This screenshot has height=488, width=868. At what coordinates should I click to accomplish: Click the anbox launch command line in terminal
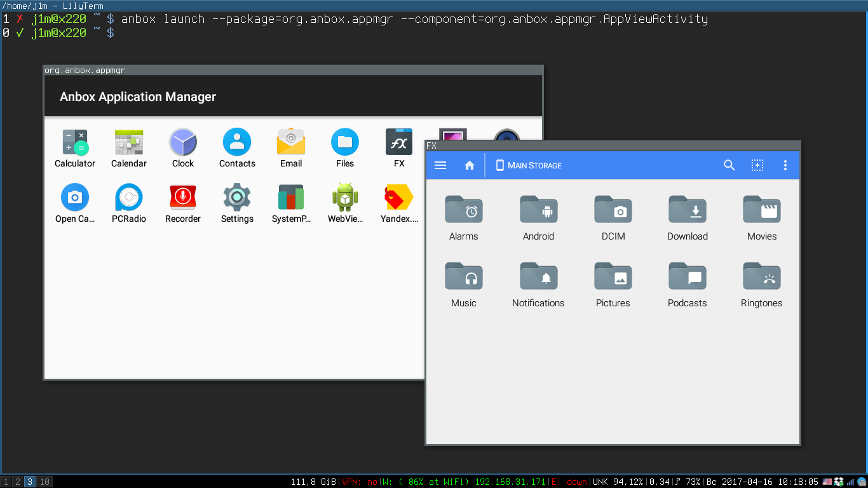coord(414,18)
